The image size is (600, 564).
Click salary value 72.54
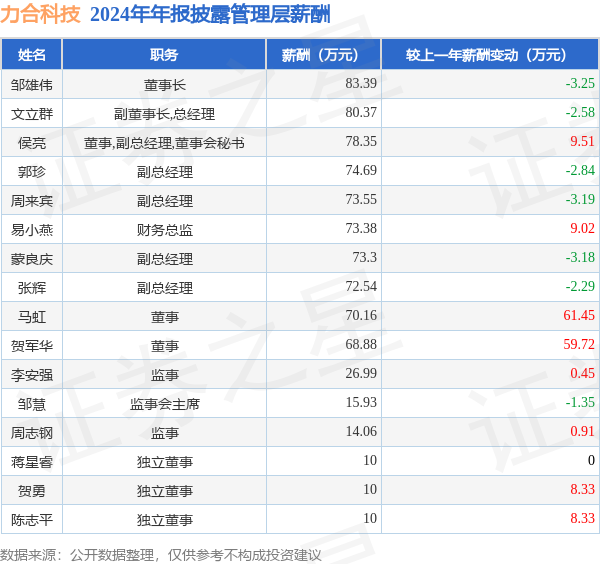coord(361,287)
